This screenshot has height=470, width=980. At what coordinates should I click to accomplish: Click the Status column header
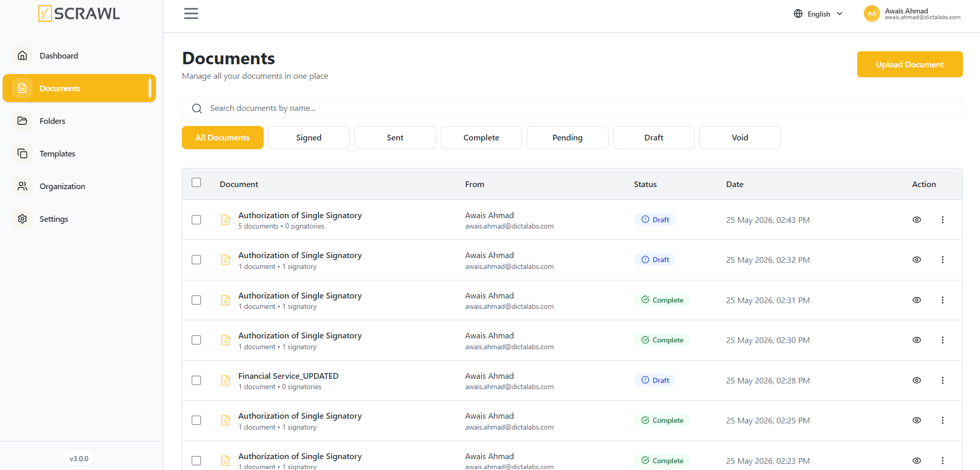click(645, 184)
